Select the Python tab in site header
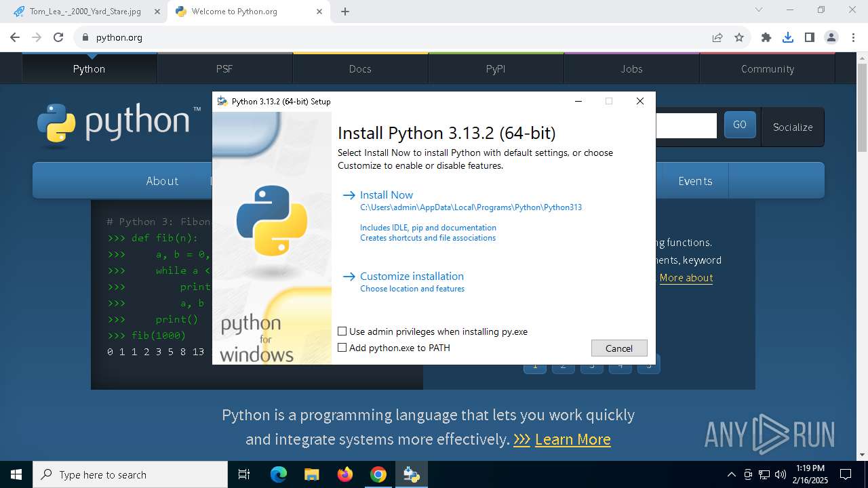This screenshot has width=868, height=488. click(89, 68)
